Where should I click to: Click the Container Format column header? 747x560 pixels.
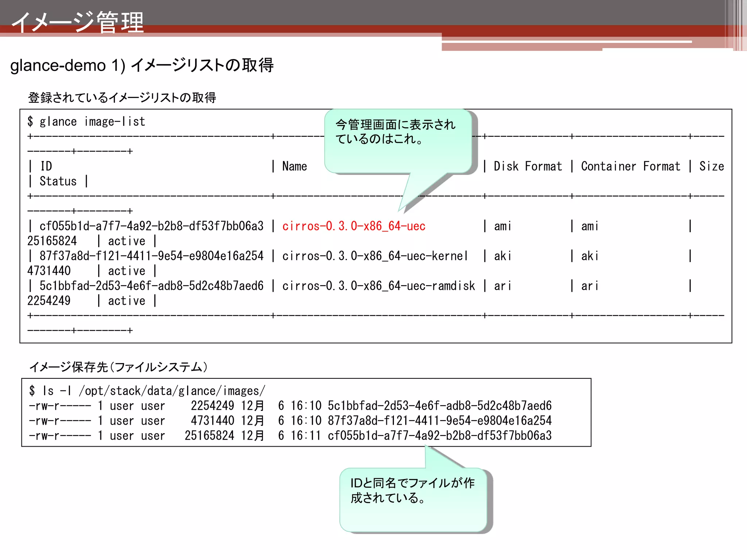pyautogui.click(x=631, y=166)
